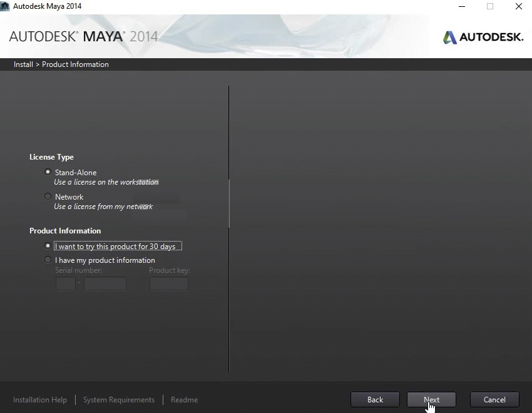Choose 'I have my product information'
The height and width of the screenshot is (413, 532).
[48, 260]
